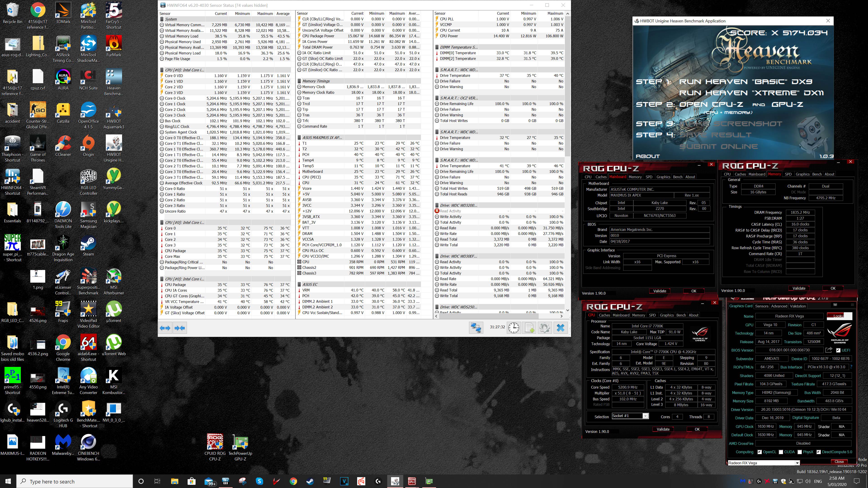868x488 pixels.
Task: Open GPU-Z Validation tab
Action: [797, 306]
